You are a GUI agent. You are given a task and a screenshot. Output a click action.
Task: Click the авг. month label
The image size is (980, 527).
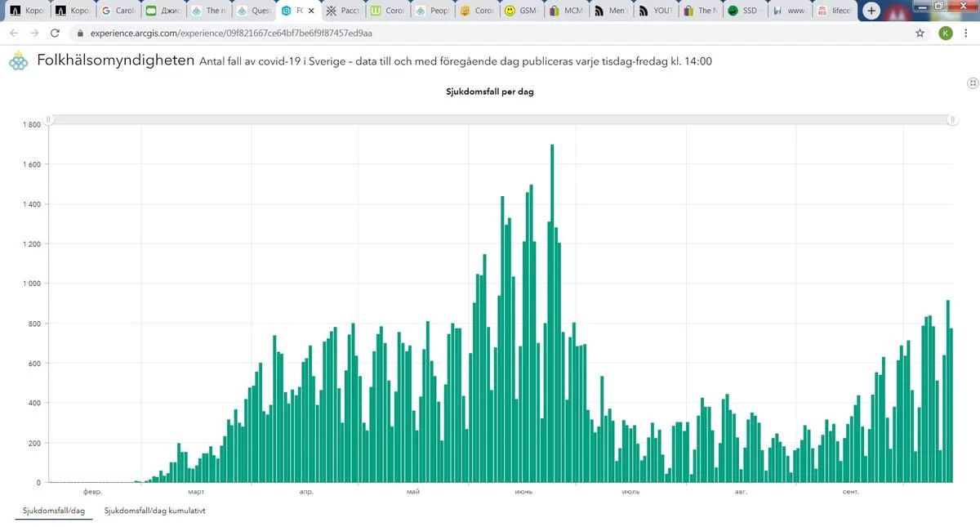[x=741, y=492]
